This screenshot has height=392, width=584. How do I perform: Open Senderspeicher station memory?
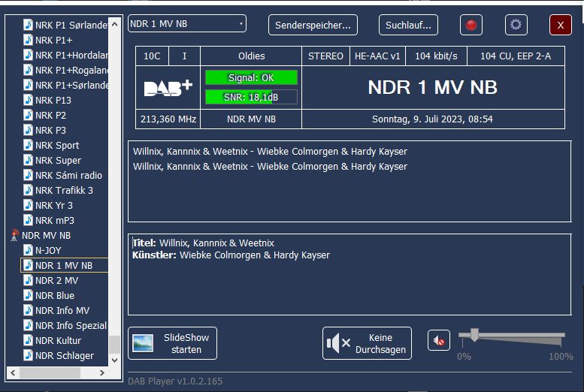(313, 25)
